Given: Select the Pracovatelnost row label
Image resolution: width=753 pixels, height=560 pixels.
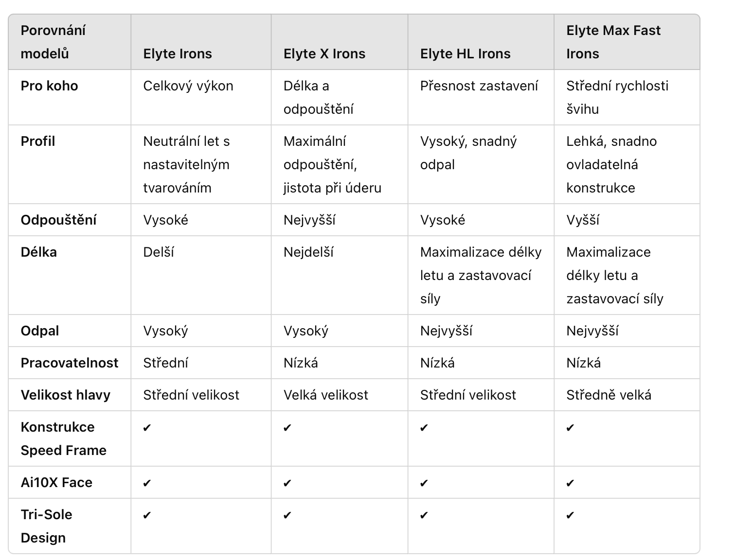Looking at the screenshot, I should click(70, 363).
